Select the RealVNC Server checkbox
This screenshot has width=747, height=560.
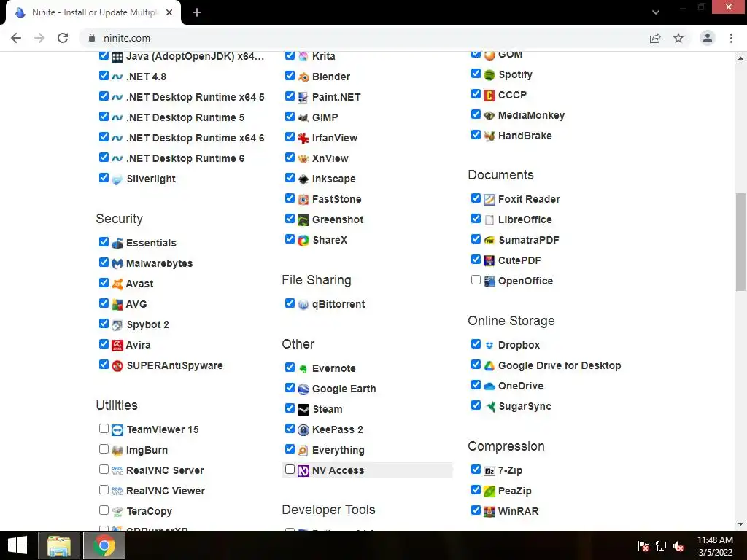point(104,469)
